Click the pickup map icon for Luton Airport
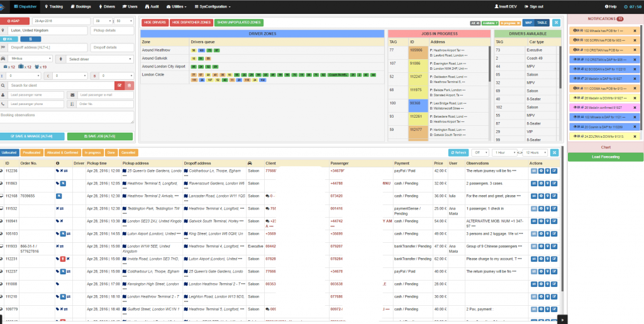The height and width of the screenshot is (324, 644). 125,233
